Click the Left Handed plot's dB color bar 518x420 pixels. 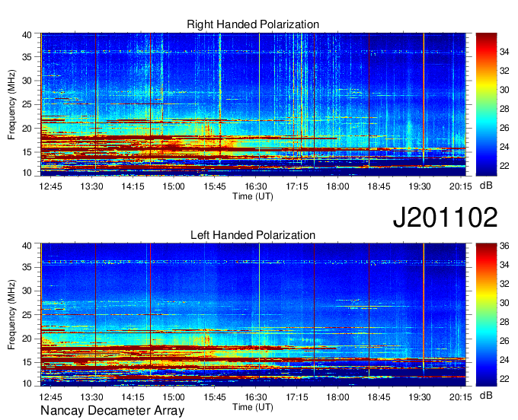[x=486, y=315]
